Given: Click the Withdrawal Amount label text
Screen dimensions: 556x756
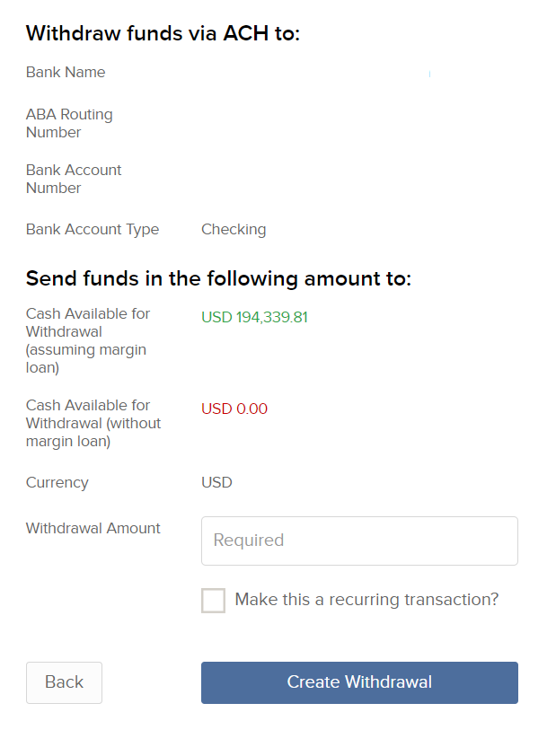Looking at the screenshot, I should pos(93,529).
